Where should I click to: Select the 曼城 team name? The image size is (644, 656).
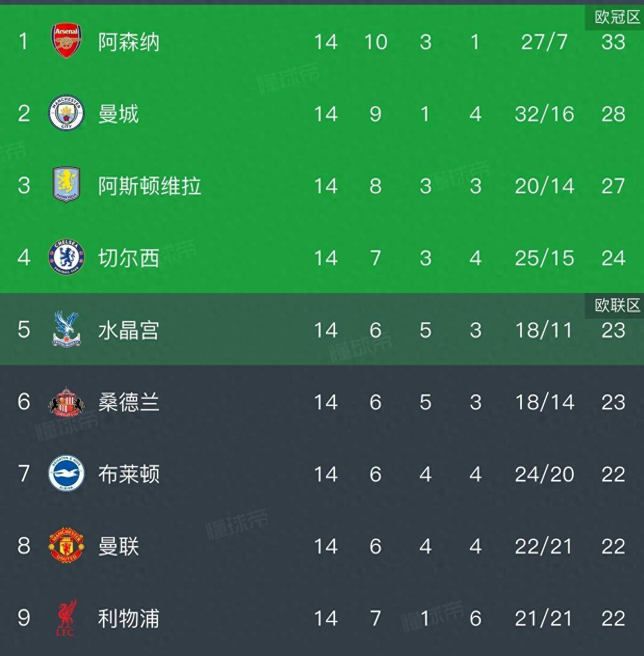(x=118, y=114)
